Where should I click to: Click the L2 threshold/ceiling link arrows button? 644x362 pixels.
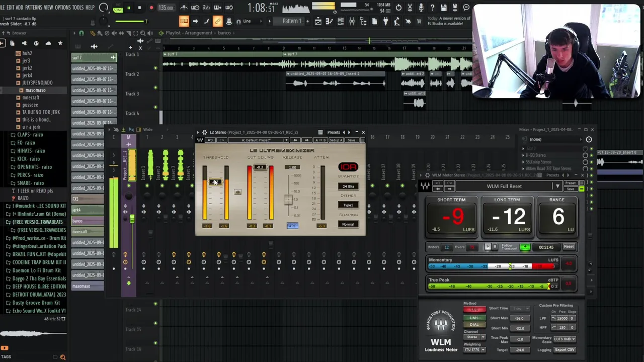[237, 192]
